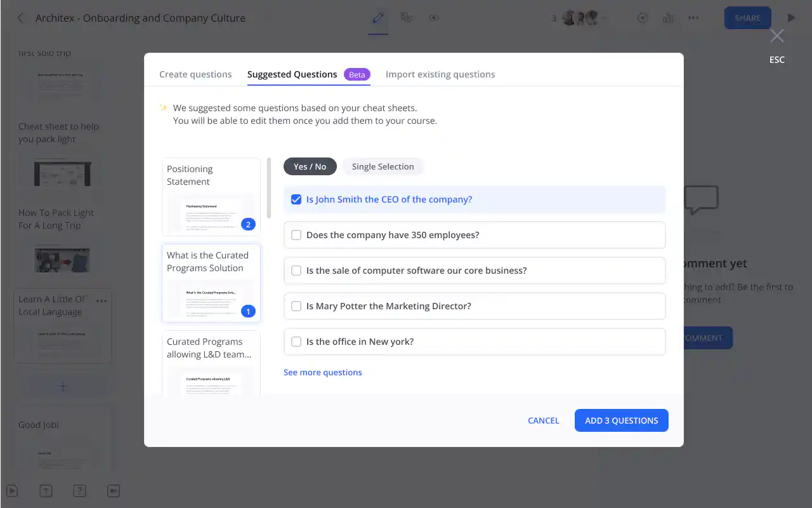This screenshot has width=812, height=508.
Task: Open the Import existing questions tab
Action: [440, 74]
